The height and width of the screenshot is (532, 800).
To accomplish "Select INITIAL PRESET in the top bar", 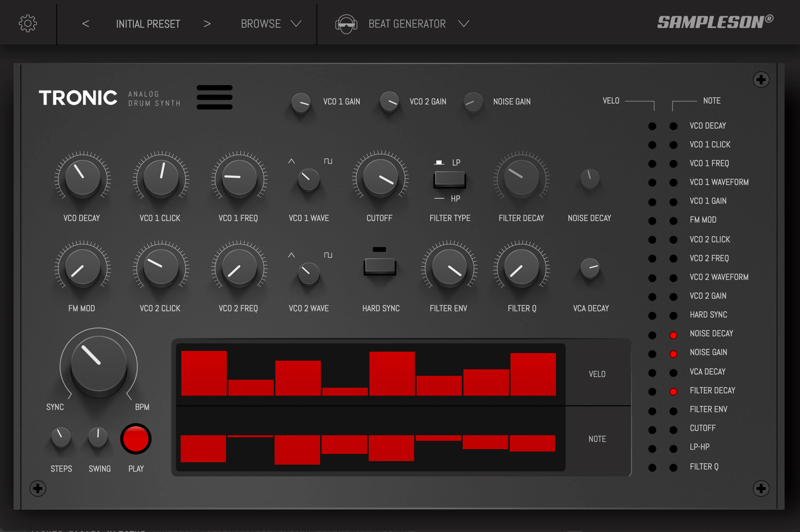I will coord(148,24).
